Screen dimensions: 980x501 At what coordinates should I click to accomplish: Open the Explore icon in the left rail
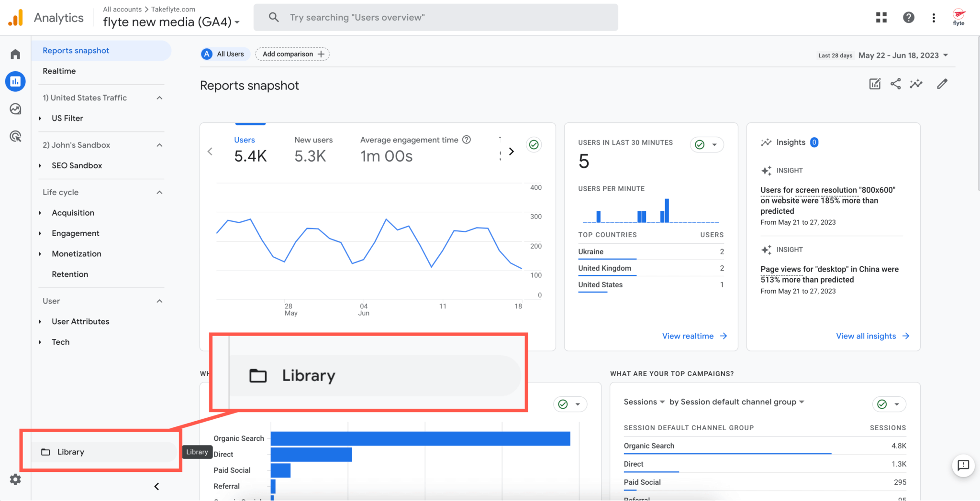point(15,109)
